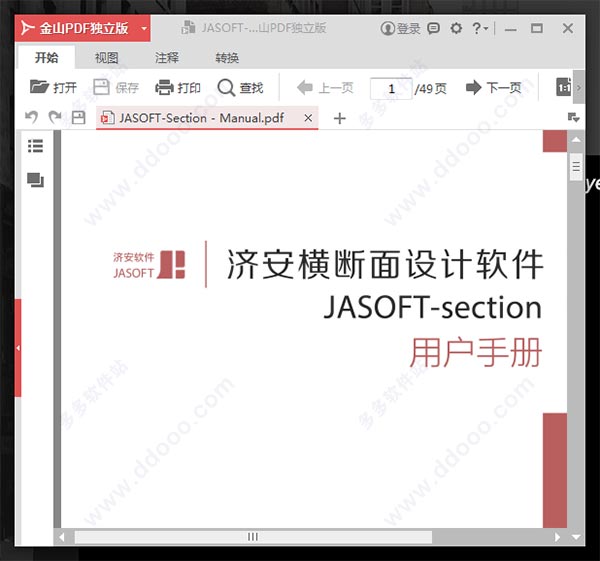Screen dimensions: 600x561
Task: Click the 用户手册 heading text
Action: [x=476, y=353]
